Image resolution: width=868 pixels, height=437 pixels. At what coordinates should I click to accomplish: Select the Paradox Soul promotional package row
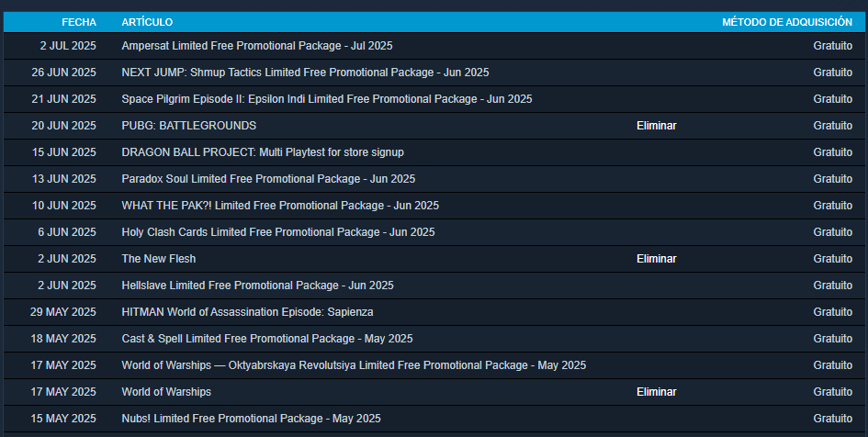click(434, 179)
